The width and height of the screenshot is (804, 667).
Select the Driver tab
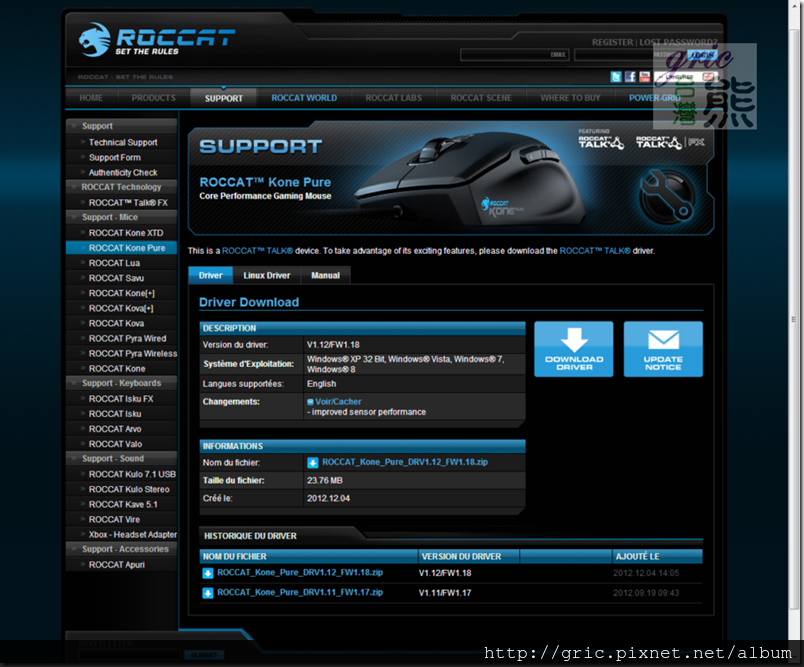[210, 275]
